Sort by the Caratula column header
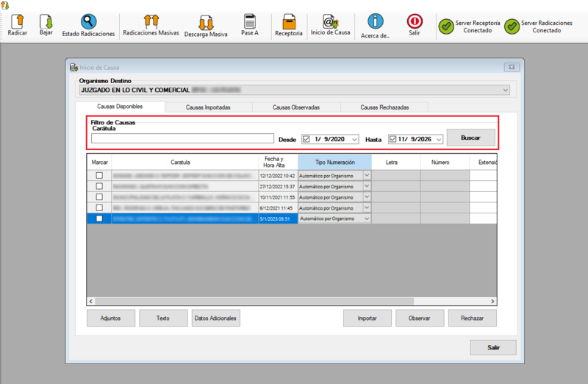This screenshot has width=588, height=384. [185, 162]
